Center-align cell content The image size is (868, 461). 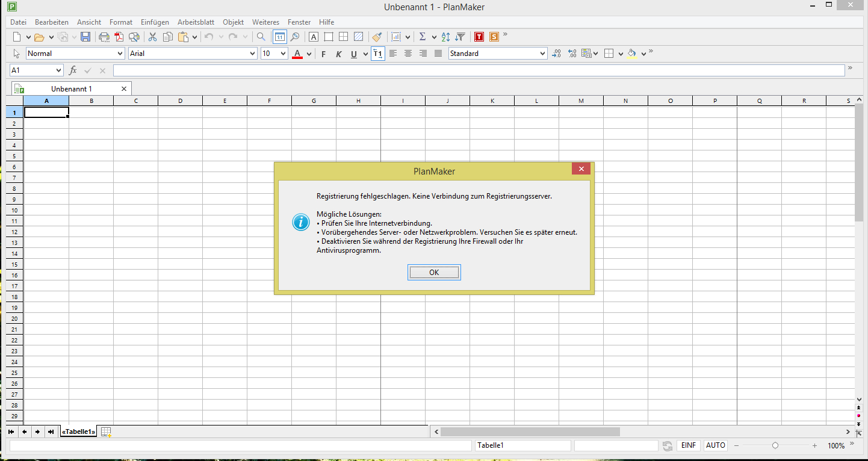click(x=408, y=54)
